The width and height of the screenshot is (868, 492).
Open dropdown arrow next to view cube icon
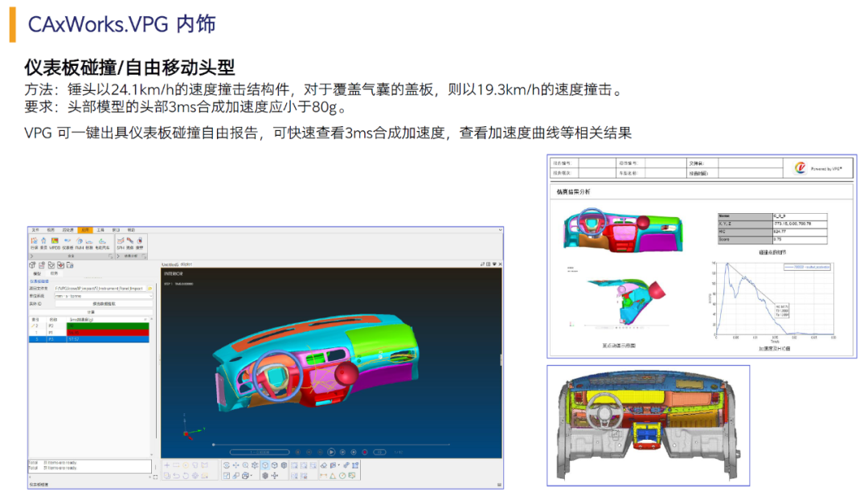point(252,476)
